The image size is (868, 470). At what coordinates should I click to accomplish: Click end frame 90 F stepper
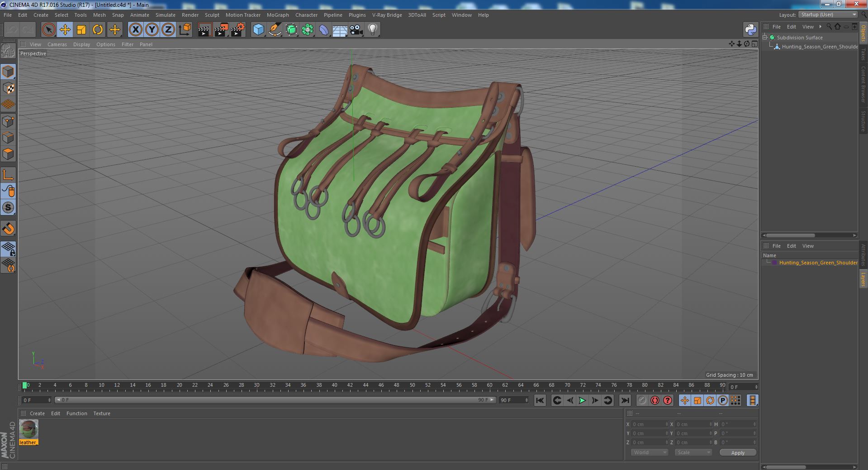click(526, 400)
